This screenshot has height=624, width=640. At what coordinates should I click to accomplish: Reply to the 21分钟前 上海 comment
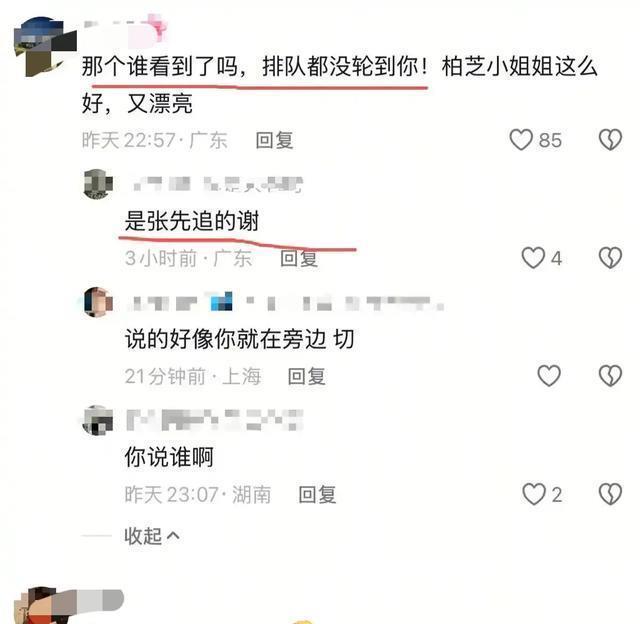click(307, 376)
